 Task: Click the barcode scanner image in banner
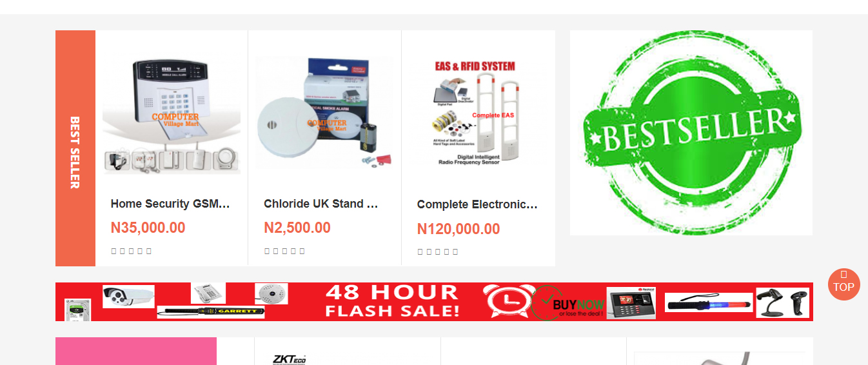[782, 302]
